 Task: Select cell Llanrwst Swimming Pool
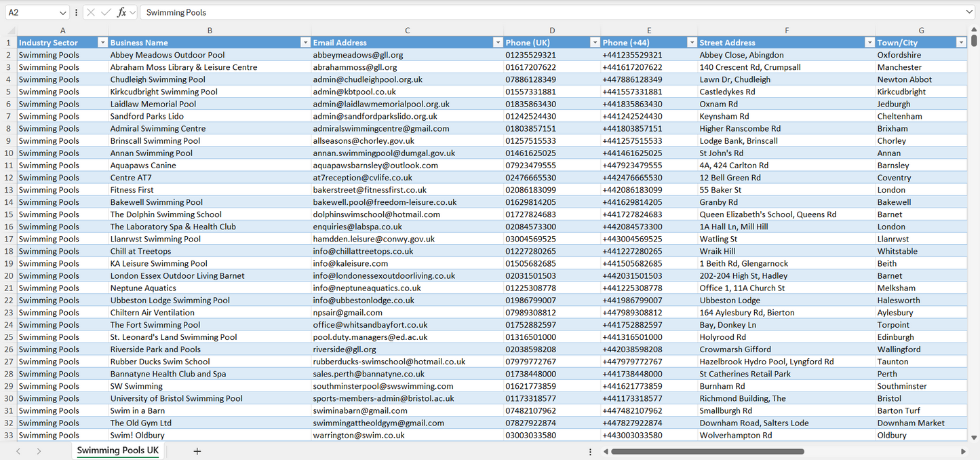point(210,239)
